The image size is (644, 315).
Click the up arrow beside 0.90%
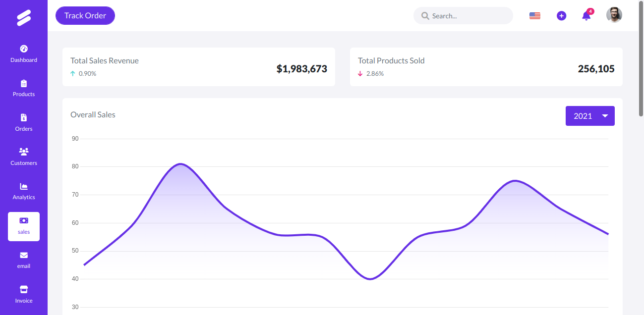(73, 73)
